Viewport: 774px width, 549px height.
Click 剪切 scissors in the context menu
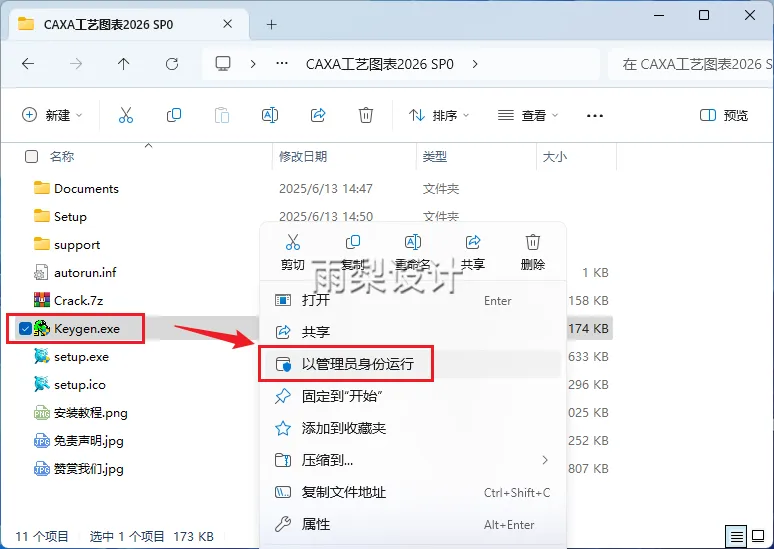coord(293,242)
